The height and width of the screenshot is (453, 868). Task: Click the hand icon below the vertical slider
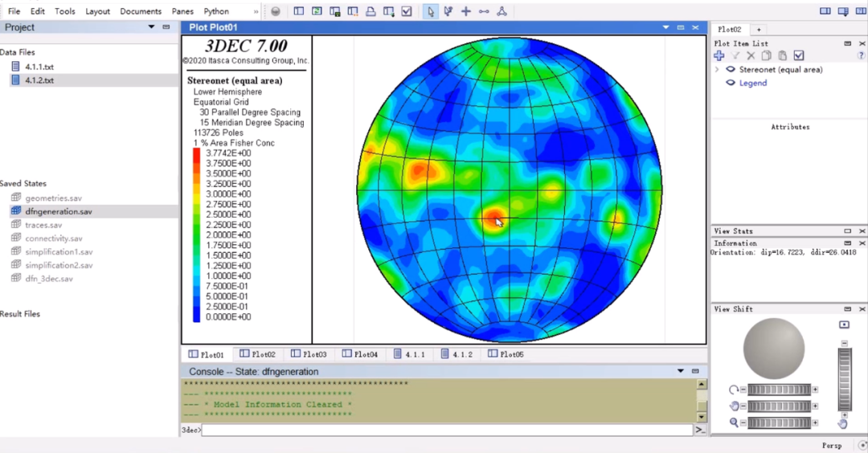click(x=842, y=424)
